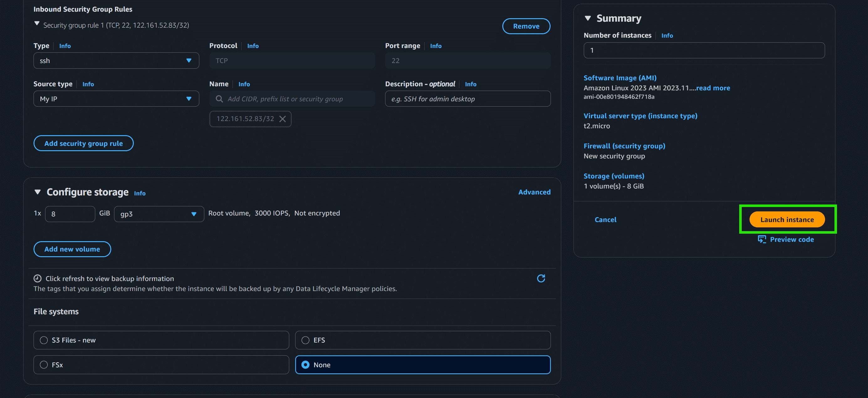Click the Preview code icon
Viewport: 868px width, 398px height.
point(761,239)
